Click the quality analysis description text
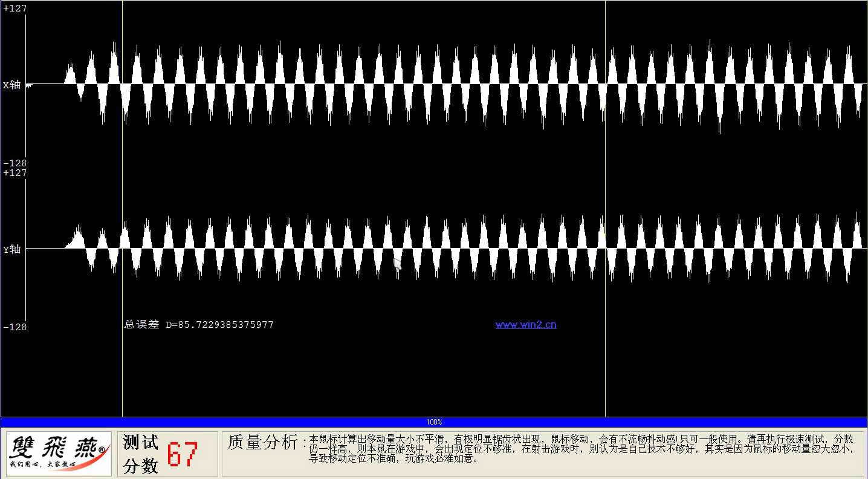 (580, 448)
